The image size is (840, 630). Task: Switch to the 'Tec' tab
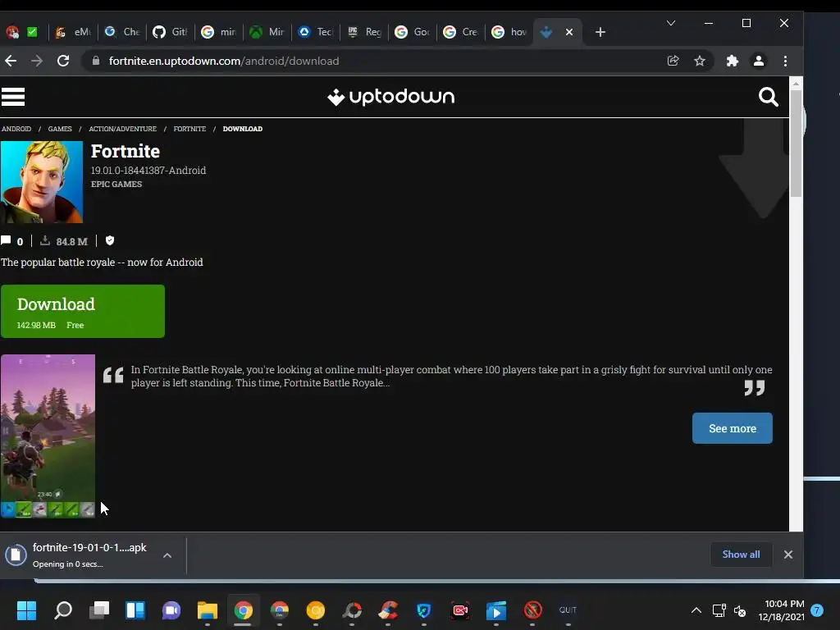pyautogui.click(x=316, y=32)
